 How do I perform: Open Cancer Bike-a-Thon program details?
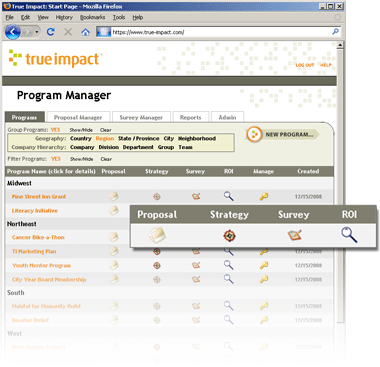[x=38, y=237]
